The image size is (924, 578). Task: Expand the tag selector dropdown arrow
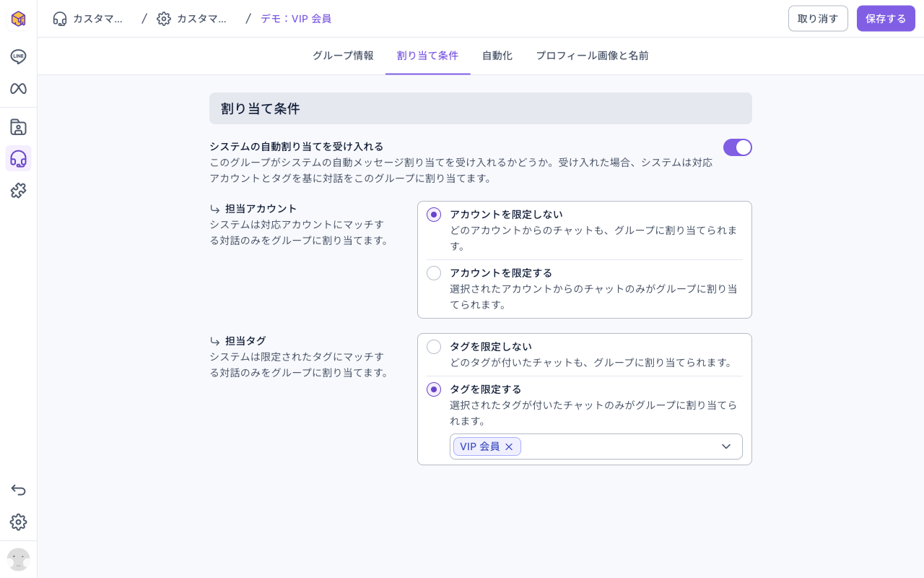tap(726, 447)
